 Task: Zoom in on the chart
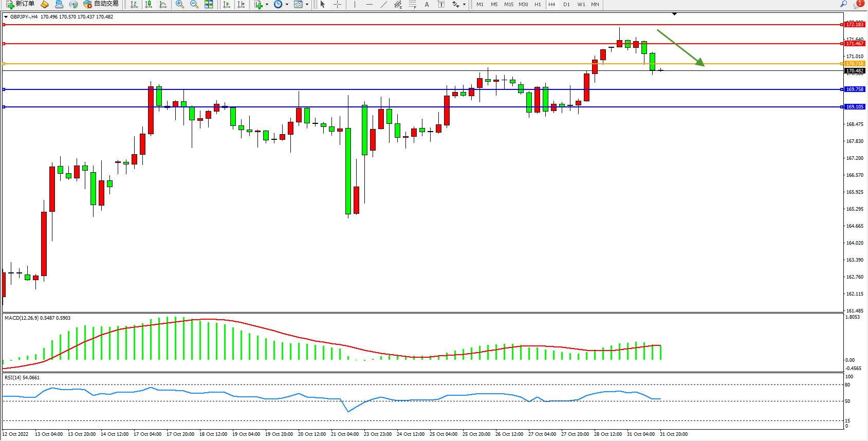point(180,4)
